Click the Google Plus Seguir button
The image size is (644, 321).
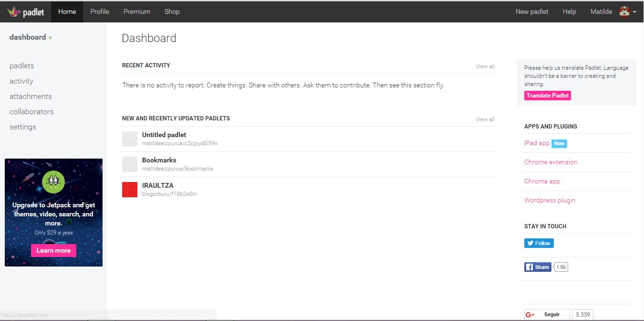(x=547, y=314)
